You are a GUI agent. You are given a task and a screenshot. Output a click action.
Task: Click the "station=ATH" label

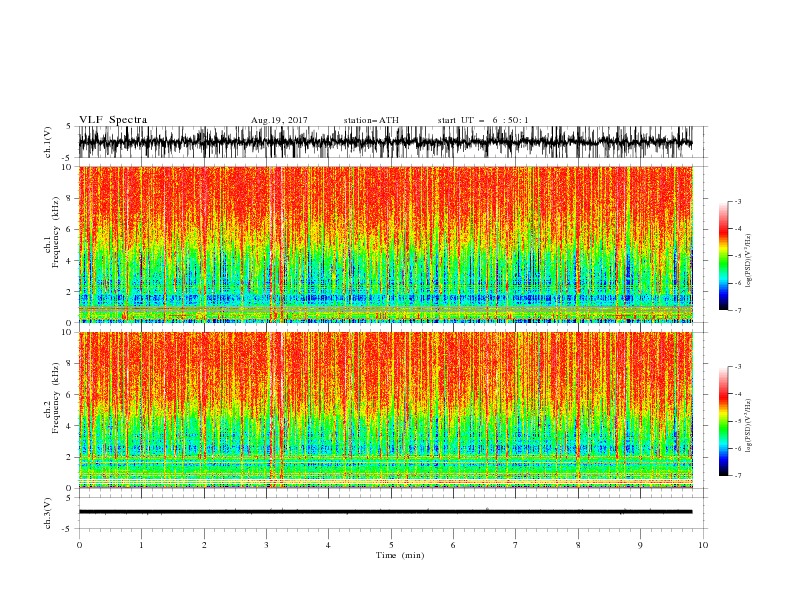(x=371, y=120)
